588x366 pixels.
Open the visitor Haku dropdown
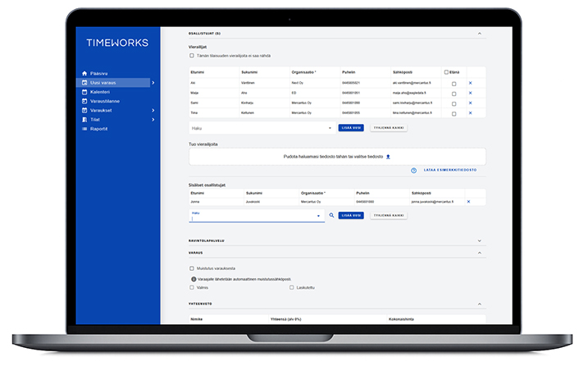click(330, 128)
